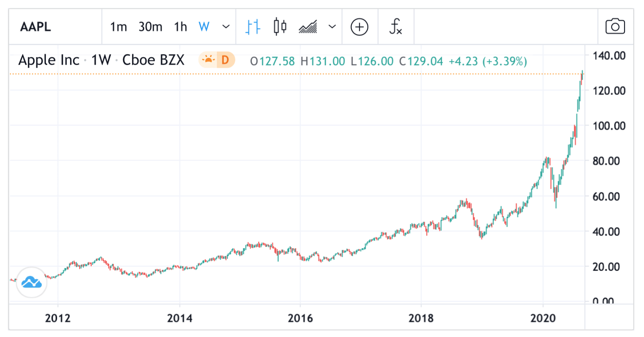Screen dimensions: 644x337
Task: Toggle the D delayed data badge
Action: [x=225, y=60]
